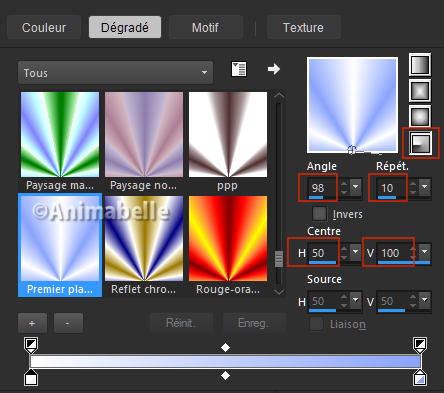Viewport: 444px width, 393px height.
Task: Select the radial gradient style icon
Action: (420, 143)
